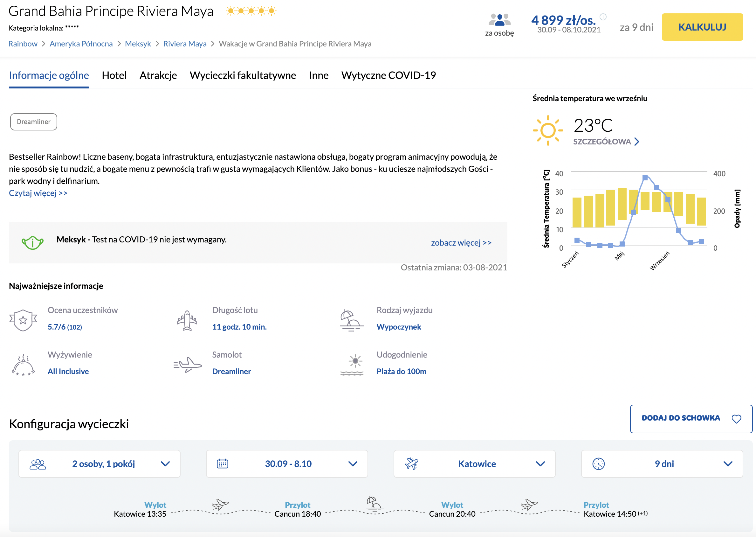Open the Katowice departure airport dropdown
Image resolution: width=756 pixels, height=537 pixels.
click(x=474, y=464)
